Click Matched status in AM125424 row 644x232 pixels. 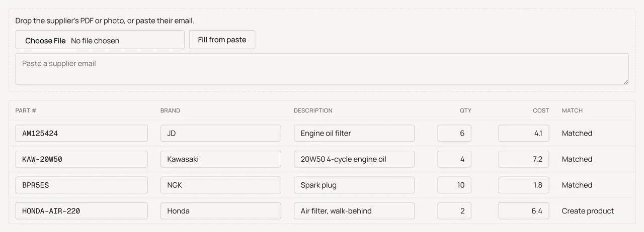pos(577,133)
